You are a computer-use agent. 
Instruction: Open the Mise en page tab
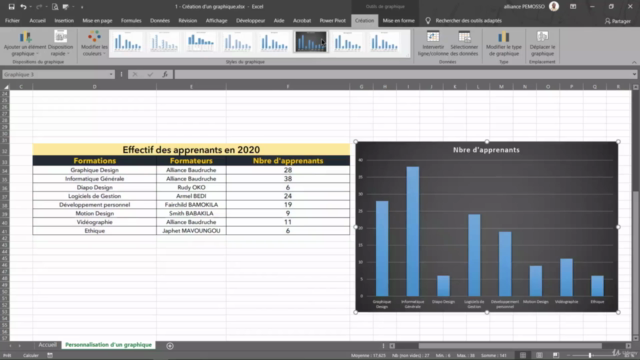click(97, 20)
